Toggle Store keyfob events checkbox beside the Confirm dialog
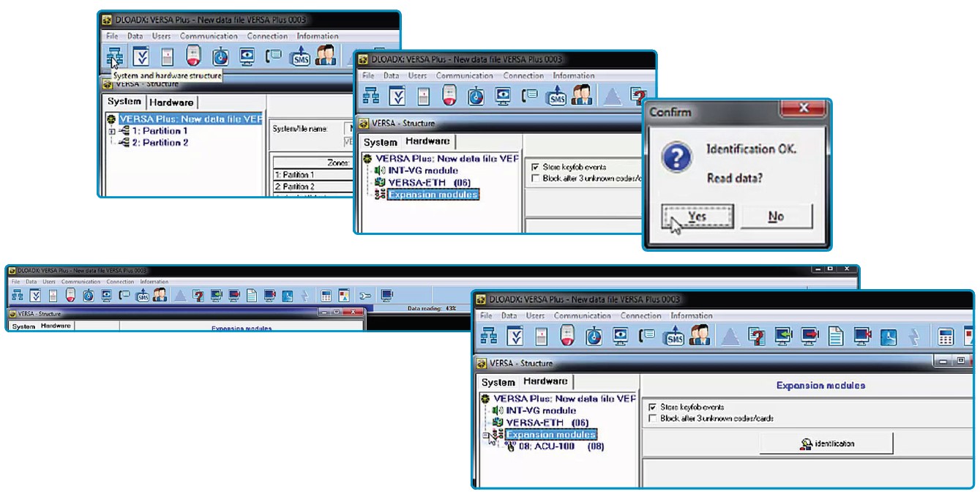This screenshot has width=980, height=494. [x=536, y=168]
